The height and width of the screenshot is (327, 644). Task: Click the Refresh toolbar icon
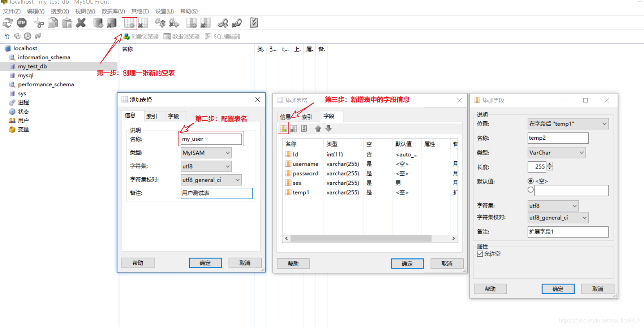pos(8,23)
